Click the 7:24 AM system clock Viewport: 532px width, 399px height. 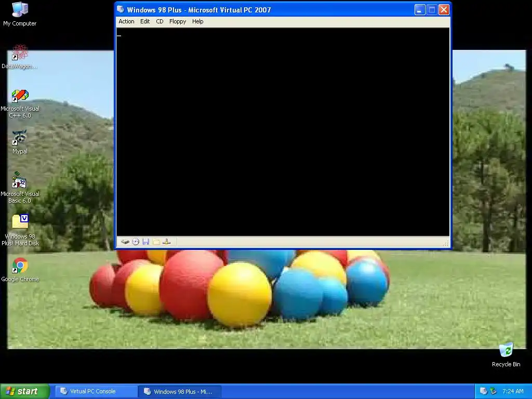(513, 391)
